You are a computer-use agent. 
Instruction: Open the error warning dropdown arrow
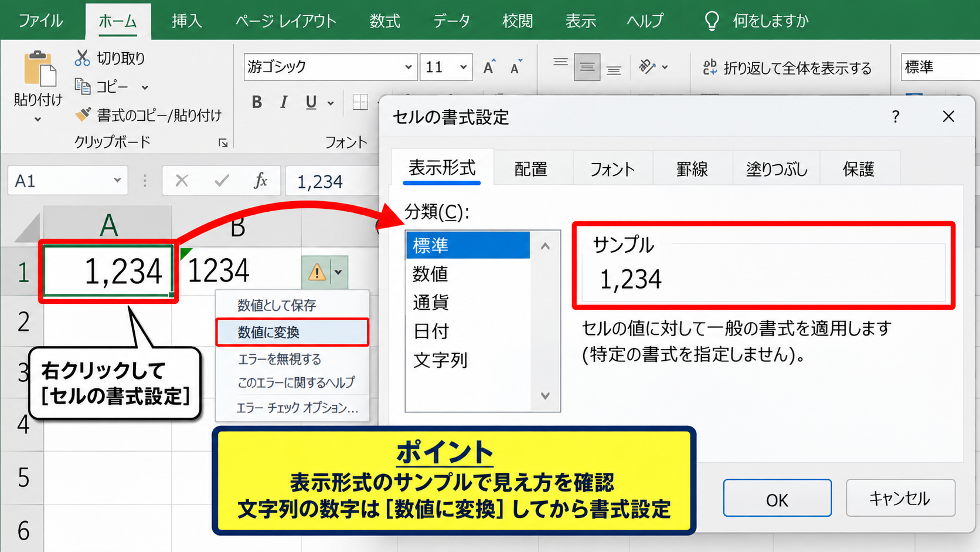(x=338, y=272)
